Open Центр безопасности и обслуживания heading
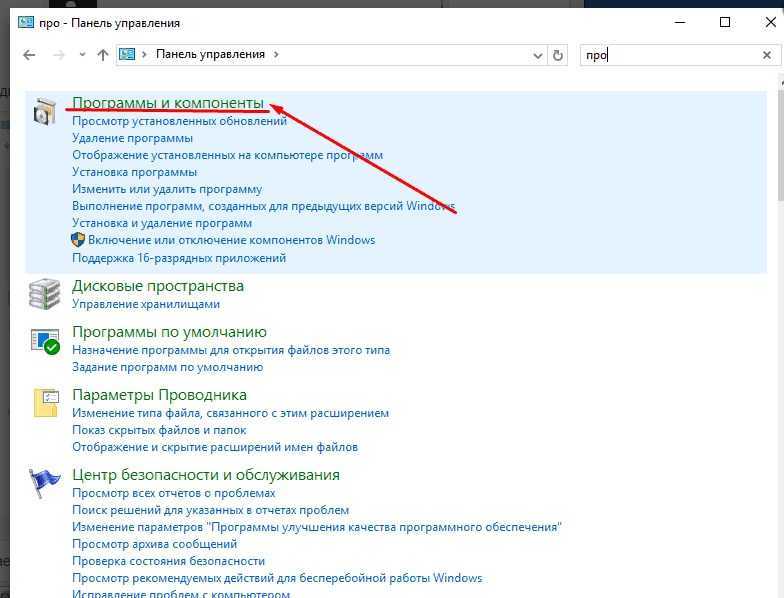Screen dimensions: 784x598 click(x=206, y=475)
